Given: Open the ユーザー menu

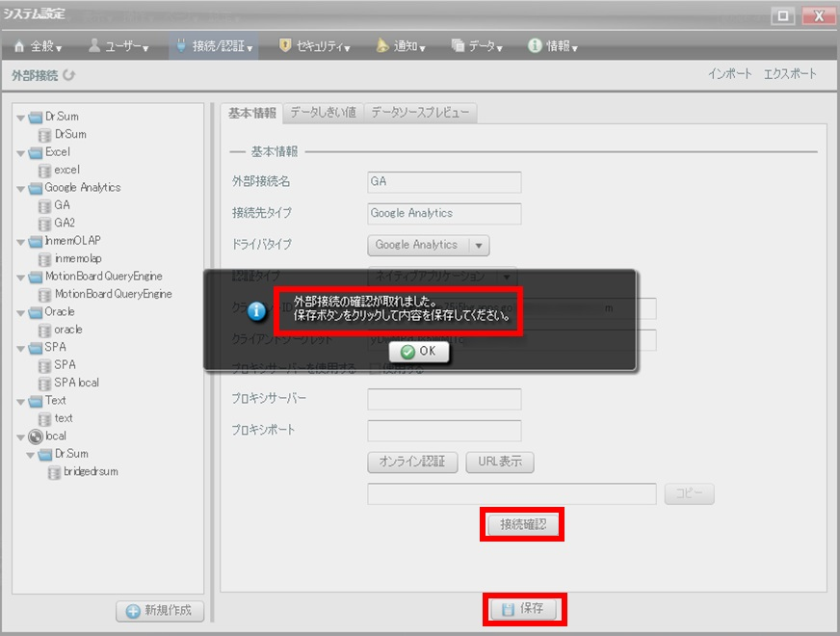Looking at the screenshot, I should [118, 46].
